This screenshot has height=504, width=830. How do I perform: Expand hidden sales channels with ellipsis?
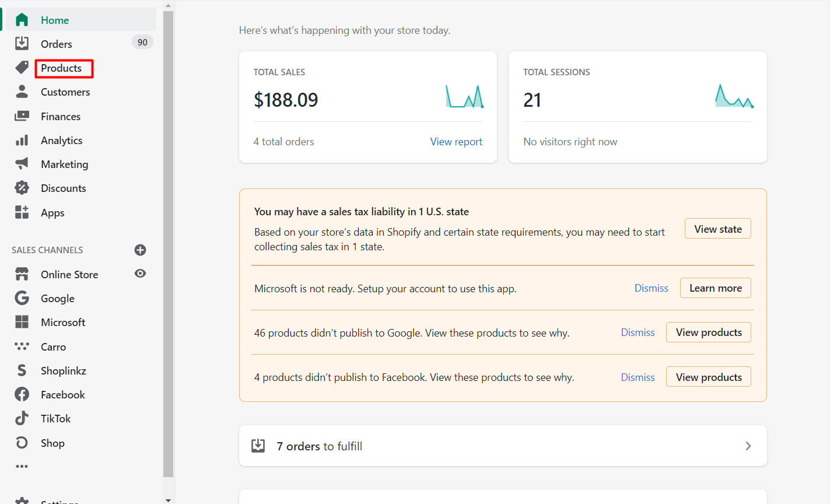pos(22,466)
